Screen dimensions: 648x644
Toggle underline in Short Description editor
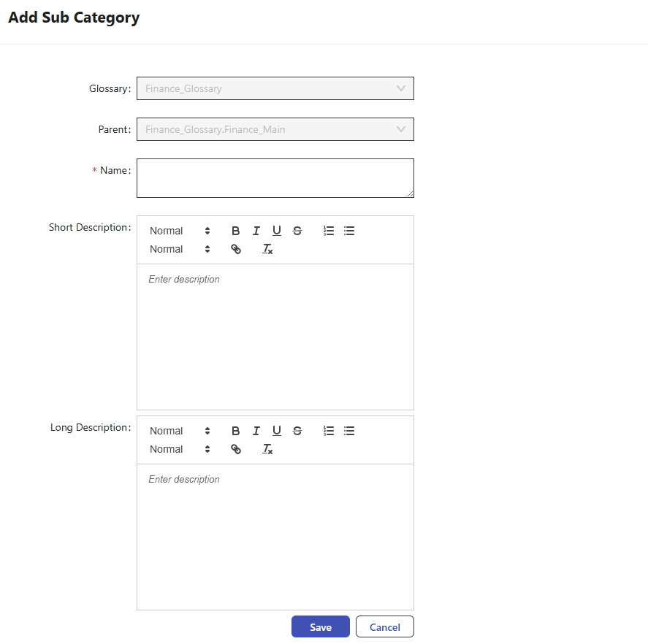pos(276,231)
